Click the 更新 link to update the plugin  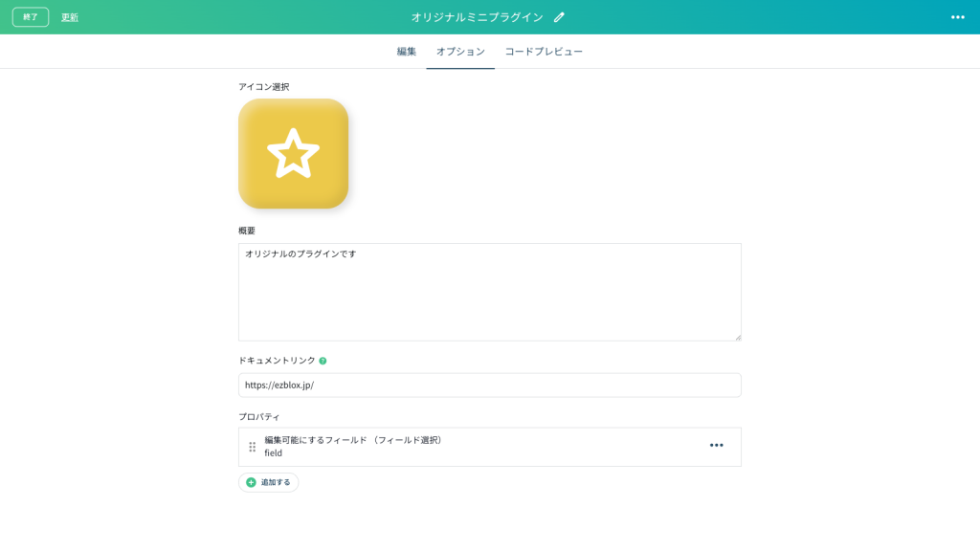[x=71, y=15]
